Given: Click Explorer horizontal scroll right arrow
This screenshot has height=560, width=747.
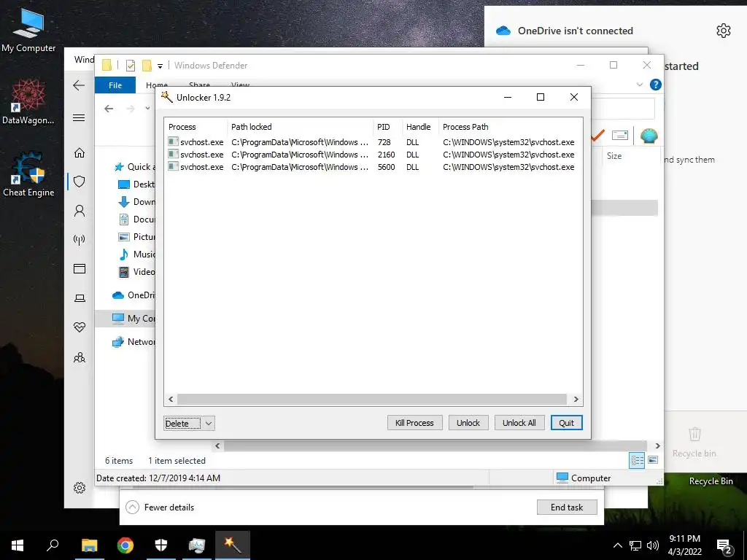Looking at the screenshot, I should (x=657, y=446).
